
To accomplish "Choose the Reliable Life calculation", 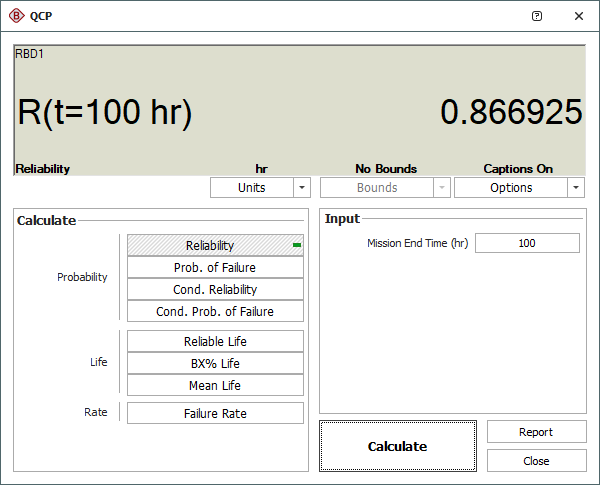I will 215,342.
